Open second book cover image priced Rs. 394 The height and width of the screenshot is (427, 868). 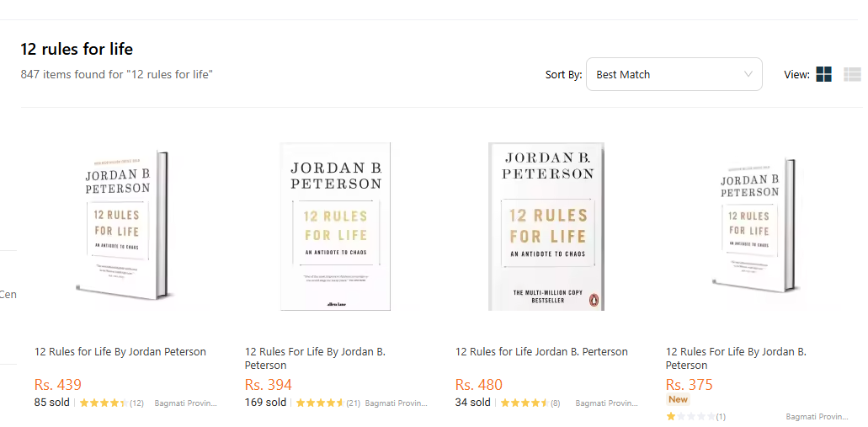(x=335, y=226)
